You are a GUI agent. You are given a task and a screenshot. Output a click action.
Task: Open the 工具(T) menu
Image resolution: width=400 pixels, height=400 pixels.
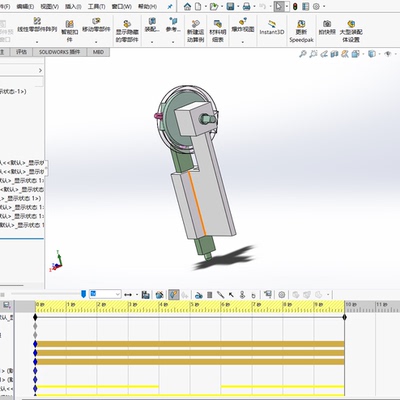[96, 6]
